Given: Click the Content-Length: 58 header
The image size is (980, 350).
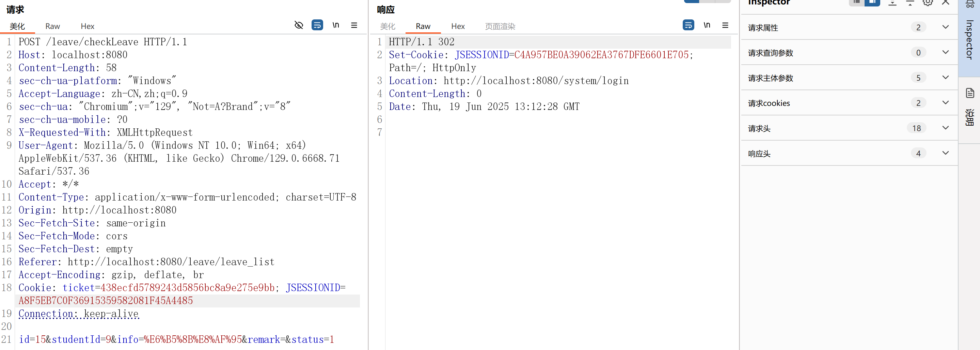Looking at the screenshot, I should pyautogui.click(x=67, y=68).
